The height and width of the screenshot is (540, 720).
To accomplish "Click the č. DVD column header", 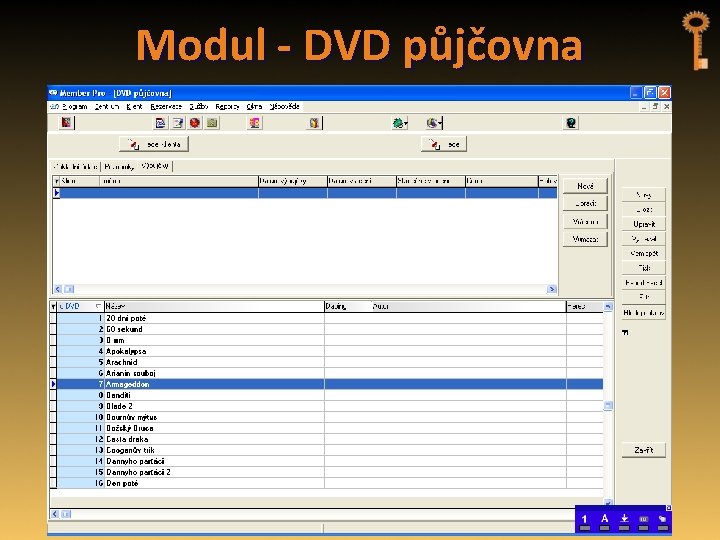I will [80, 306].
